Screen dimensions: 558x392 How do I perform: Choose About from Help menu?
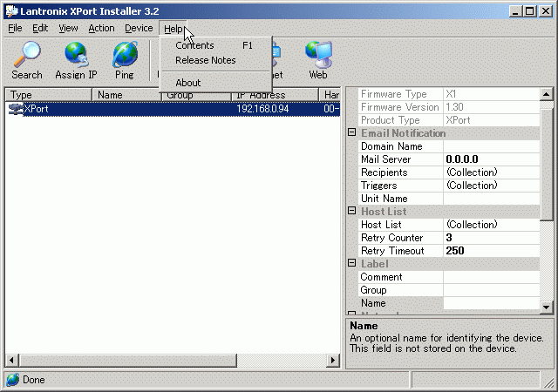(x=215, y=83)
